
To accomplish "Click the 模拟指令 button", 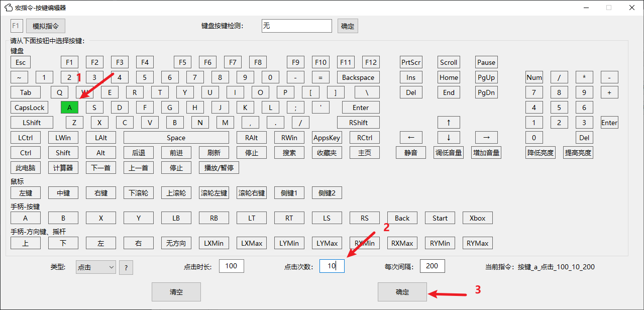I will tap(46, 26).
